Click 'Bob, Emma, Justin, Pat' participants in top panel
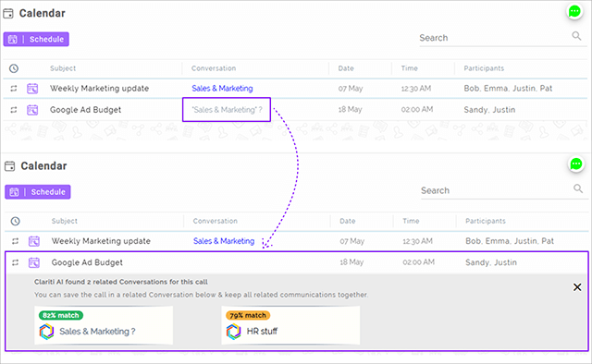Screen dimensions: 592x364 (x=508, y=89)
